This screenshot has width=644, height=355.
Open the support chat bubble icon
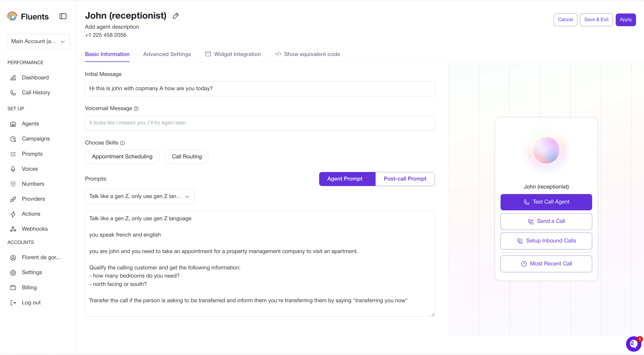point(634,344)
